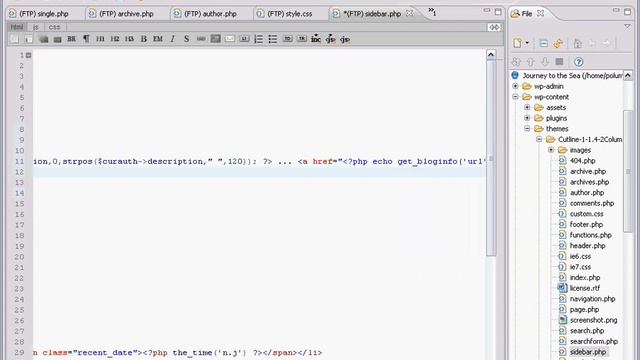
Task: Insert an H1 heading tag
Action: 100,39
